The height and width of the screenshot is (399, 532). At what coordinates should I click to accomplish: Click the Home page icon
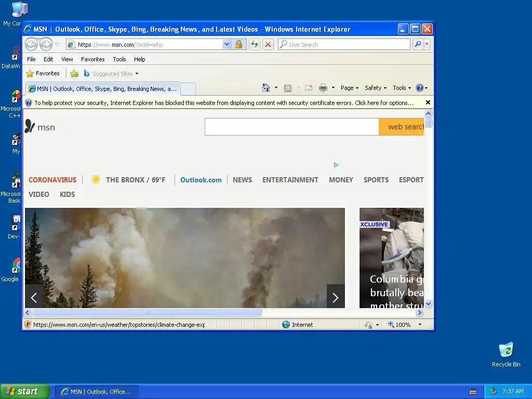[x=266, y=88]
